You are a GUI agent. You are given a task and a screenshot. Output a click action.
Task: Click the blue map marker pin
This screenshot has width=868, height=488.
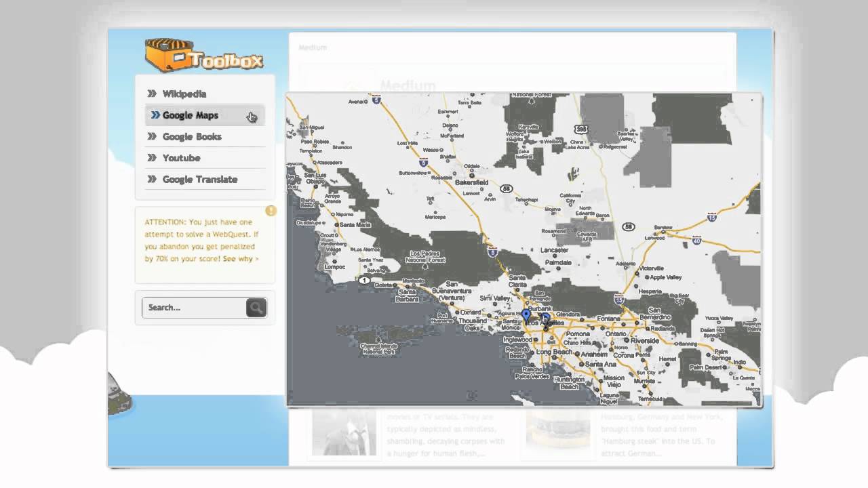[x=526, y=317]
